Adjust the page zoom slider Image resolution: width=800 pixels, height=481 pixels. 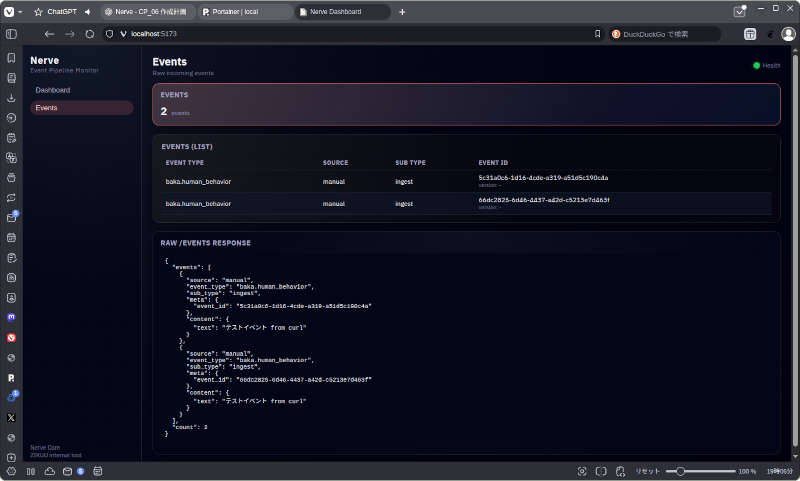(x=680, y=471)
